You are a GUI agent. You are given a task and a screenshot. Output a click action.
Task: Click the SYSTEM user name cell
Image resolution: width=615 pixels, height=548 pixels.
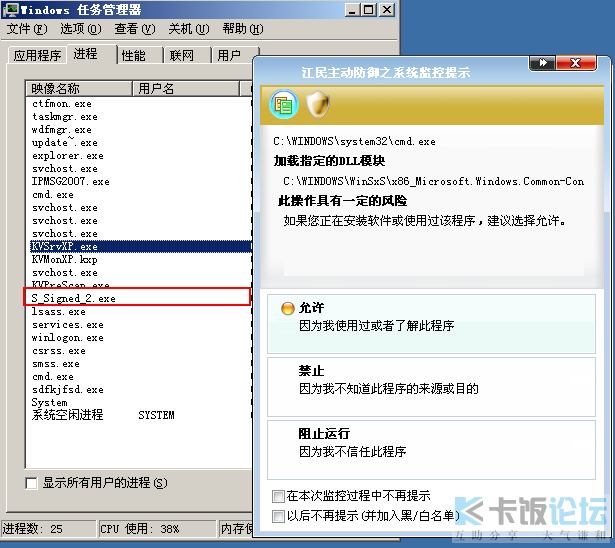click(156, 415)
